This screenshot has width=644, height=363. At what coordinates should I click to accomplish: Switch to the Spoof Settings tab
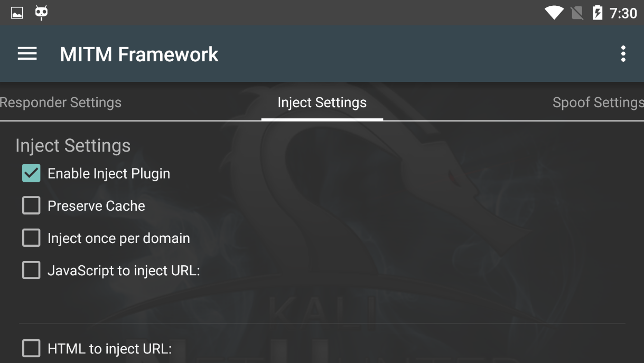point(598,103)
